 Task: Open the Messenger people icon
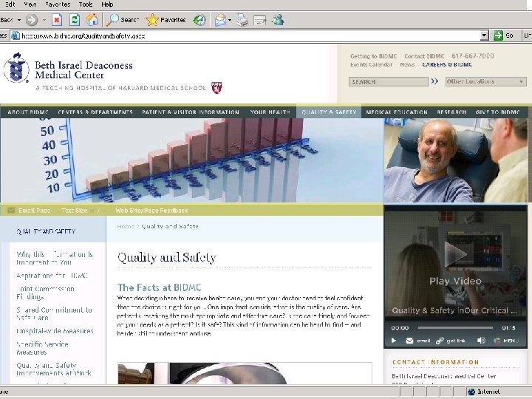pyautogui.click(x=278, y=20)
